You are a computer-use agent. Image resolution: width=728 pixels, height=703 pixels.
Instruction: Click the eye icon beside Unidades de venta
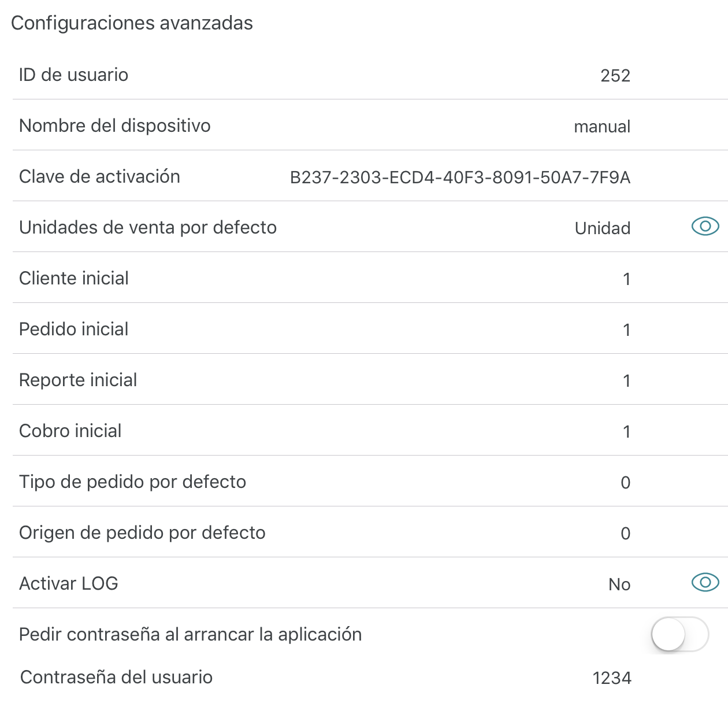point(705,226)
